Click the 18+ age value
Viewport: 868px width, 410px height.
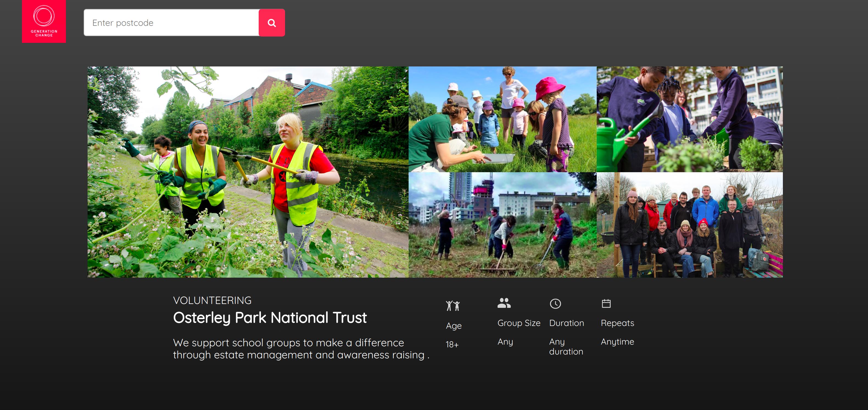click(x=452, y=344)
